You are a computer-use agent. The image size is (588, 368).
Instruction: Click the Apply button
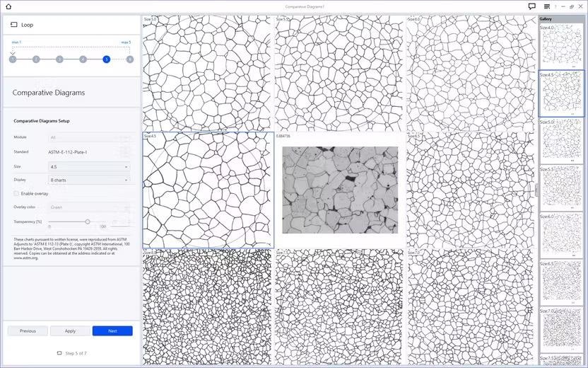(70, 330)
